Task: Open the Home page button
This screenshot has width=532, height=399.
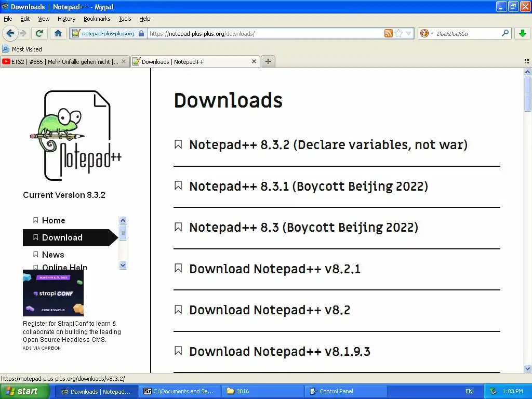Action: [x=58, y=33]
